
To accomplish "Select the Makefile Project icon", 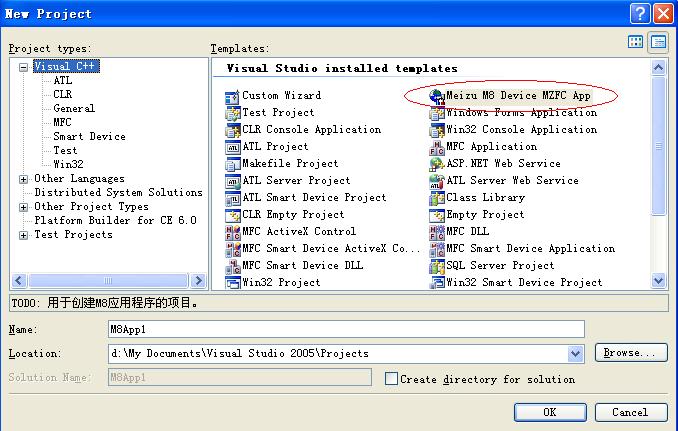I will tap(232, 164).
